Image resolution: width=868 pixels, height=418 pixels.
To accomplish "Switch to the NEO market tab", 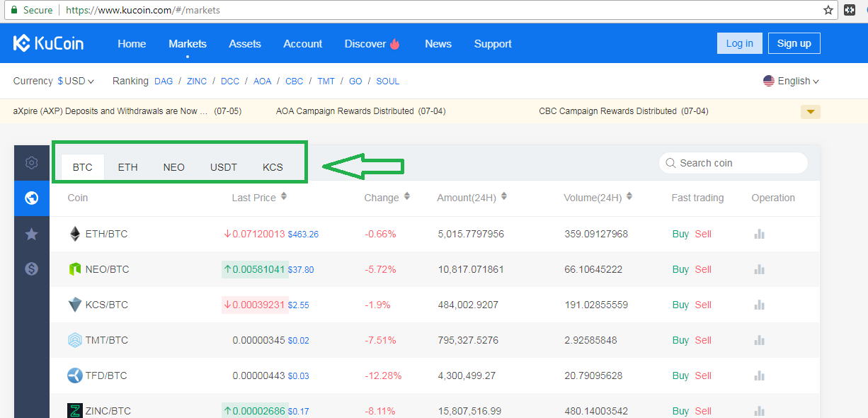I will point(173,167).
